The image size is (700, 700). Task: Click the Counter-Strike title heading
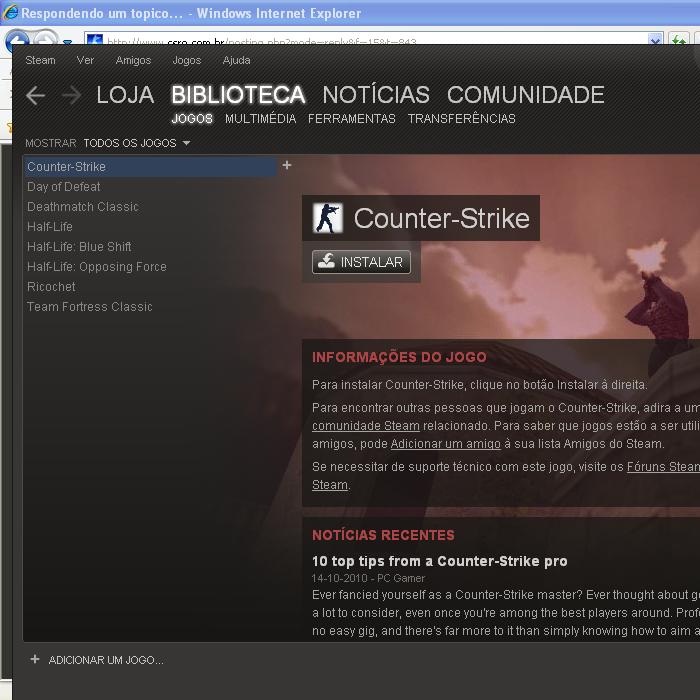442,218
